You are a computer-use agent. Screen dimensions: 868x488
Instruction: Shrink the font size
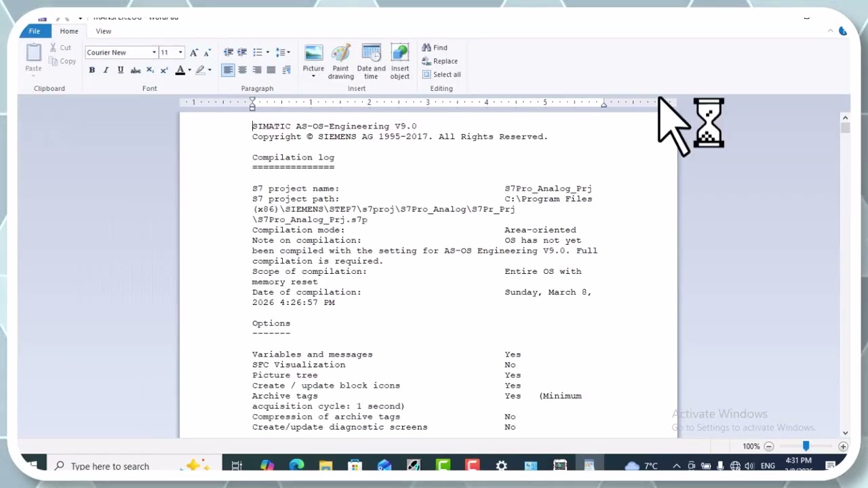[207, 52]
